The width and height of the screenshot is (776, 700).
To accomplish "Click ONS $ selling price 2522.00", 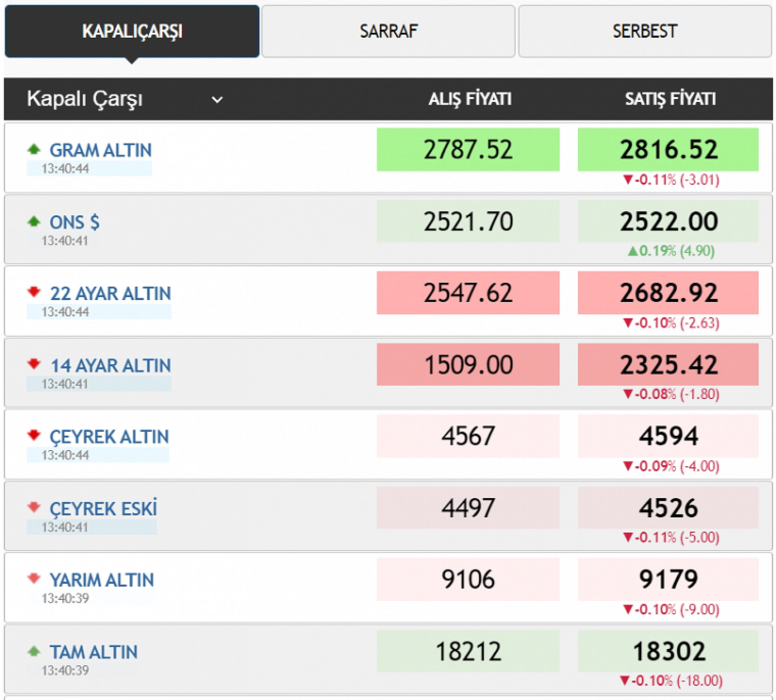I will pyautogui.click(x=668, y=221).
